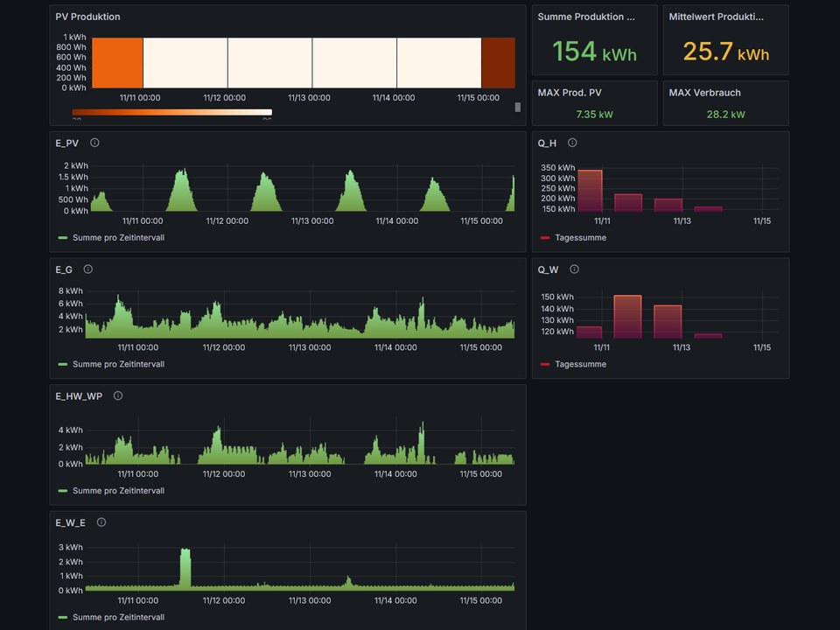840x630 pixels.
Task: Click the 154 kWh total production value
Action: coord(595,52)
